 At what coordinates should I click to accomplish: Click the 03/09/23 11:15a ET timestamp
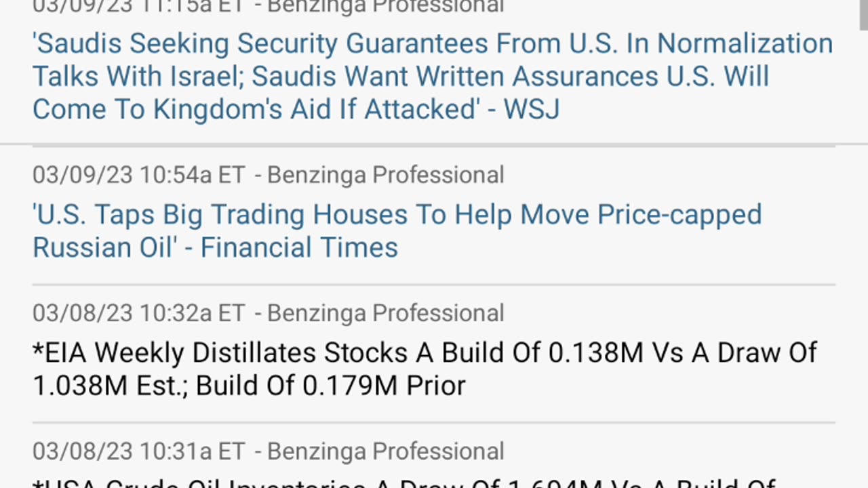(138, 7)
